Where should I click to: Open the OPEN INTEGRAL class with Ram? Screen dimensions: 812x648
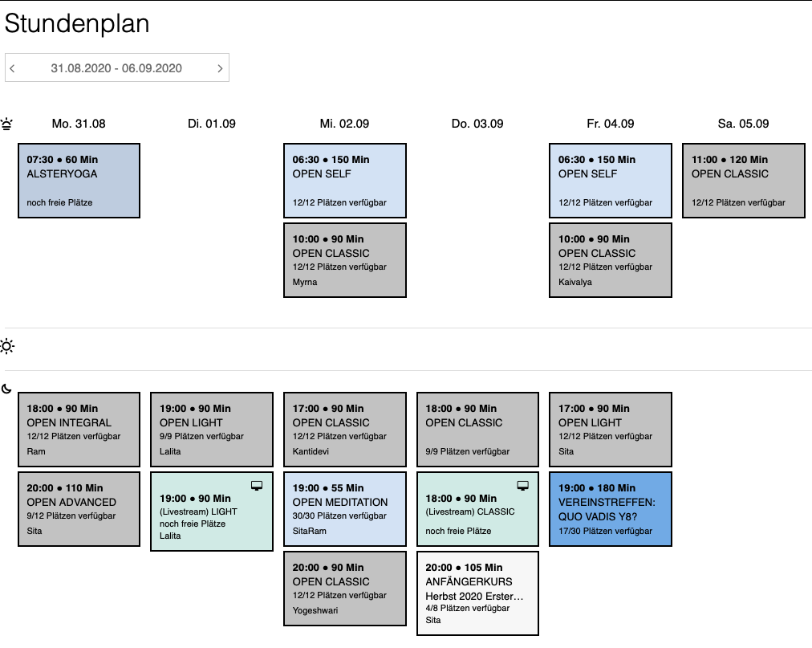[79, 430]
